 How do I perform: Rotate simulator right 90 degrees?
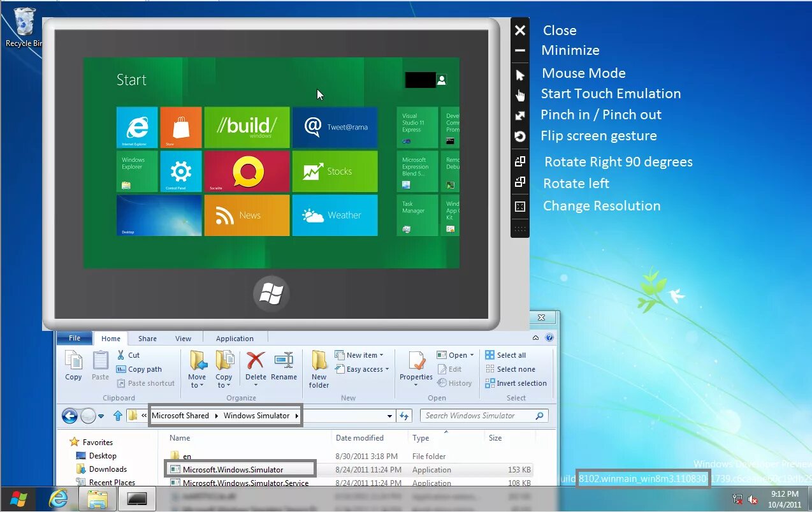[520, 161]
